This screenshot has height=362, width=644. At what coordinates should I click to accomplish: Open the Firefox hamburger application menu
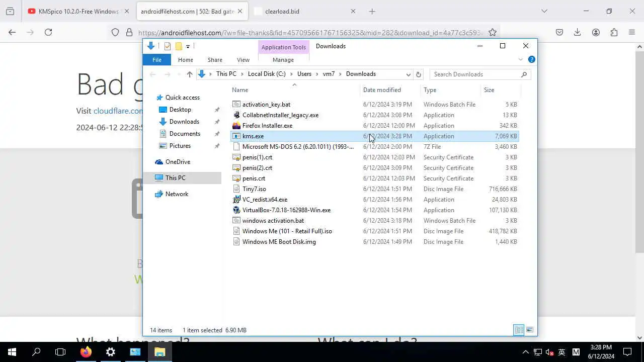(632, 32)
